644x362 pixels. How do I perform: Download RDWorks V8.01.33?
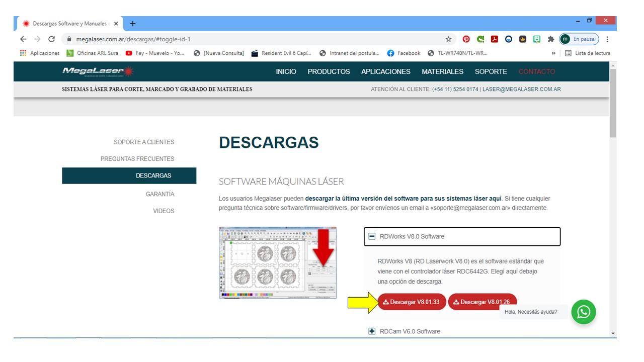click(412, 302)
